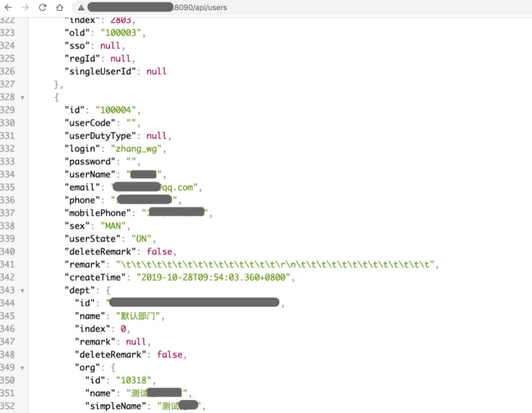The image size is (532, 413).
Task: Click the "sso" null value
Action: [x=110, y=46]
